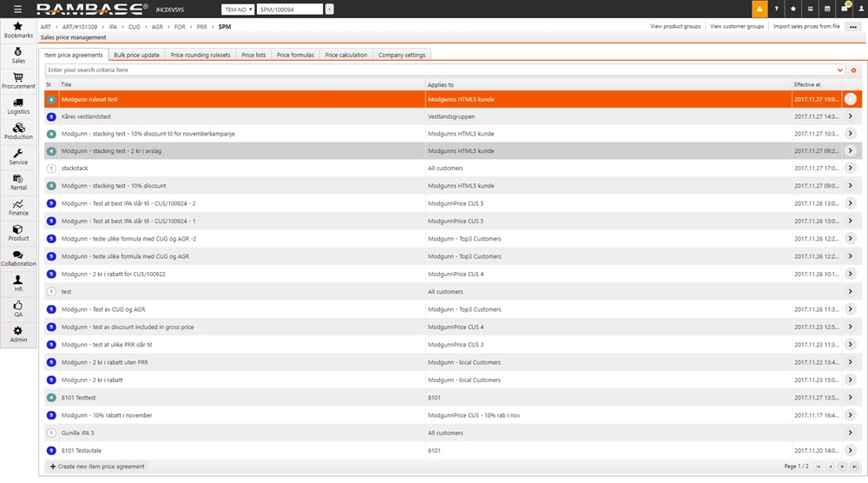Switch to the Price lists tab
Image resolution: width=868 pixels, height=483 pixels.
click(x=253, y=55)
